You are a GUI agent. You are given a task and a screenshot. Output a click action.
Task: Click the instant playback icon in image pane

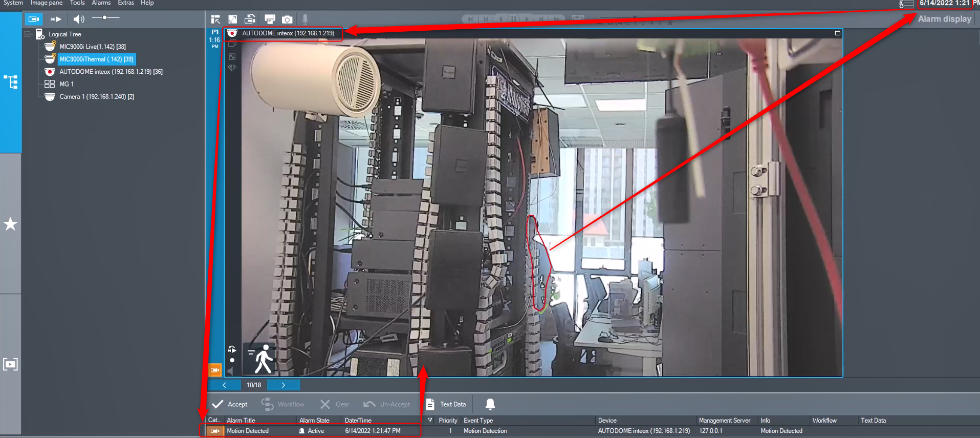[x=232, y=349]
